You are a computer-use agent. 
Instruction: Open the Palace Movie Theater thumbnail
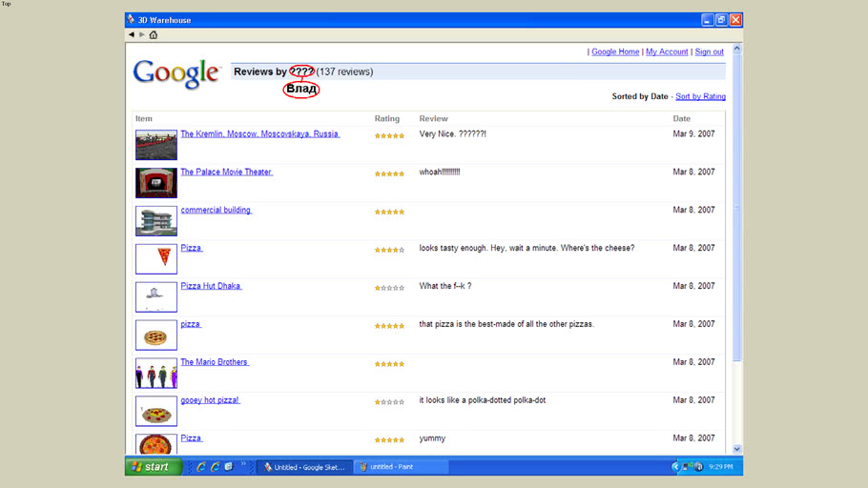coord(155,183)
